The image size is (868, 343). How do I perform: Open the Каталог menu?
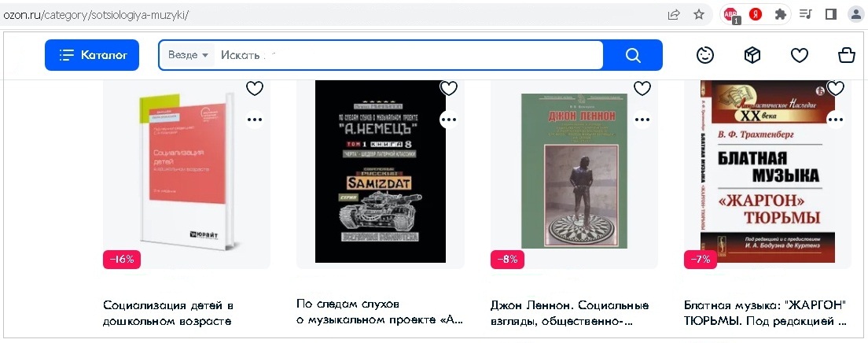[x=92, y=55]
